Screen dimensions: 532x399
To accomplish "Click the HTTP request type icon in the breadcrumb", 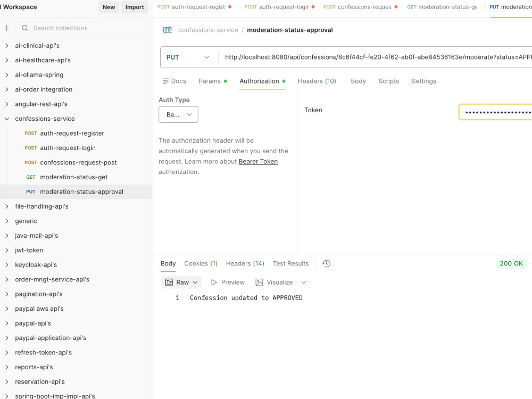I will 167,30.
